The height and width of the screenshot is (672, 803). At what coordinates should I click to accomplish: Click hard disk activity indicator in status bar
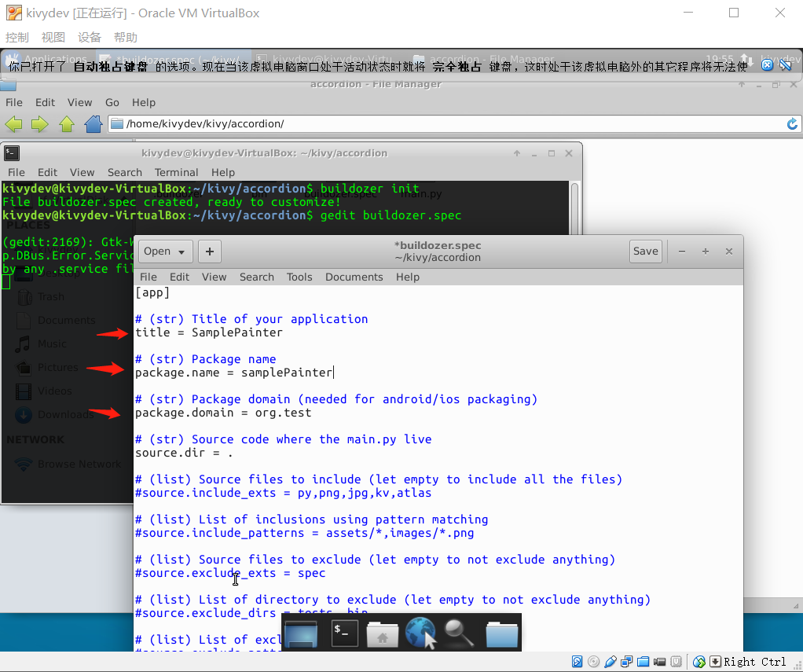click(577, 662)
